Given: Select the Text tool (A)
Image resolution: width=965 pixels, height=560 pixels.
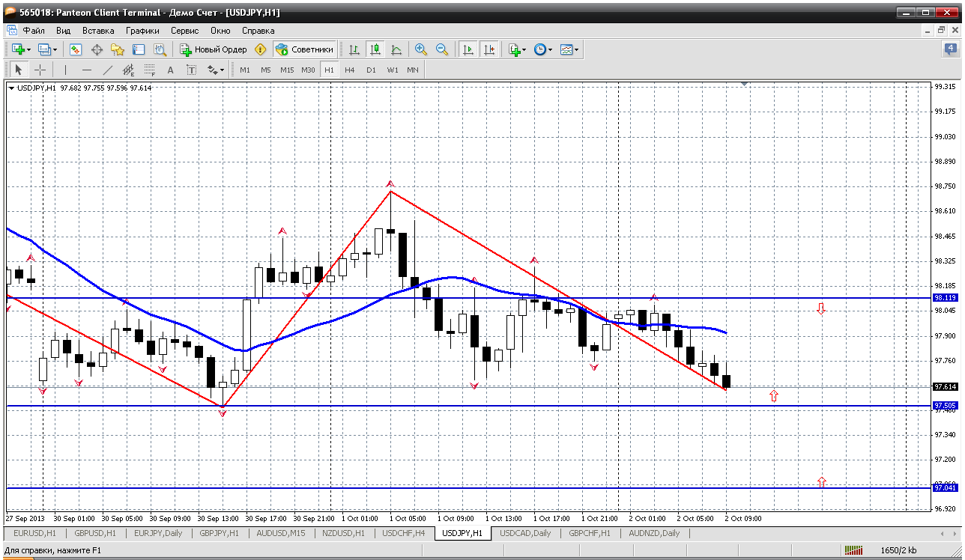Looking at the screenshot, I should click(170, 70).
